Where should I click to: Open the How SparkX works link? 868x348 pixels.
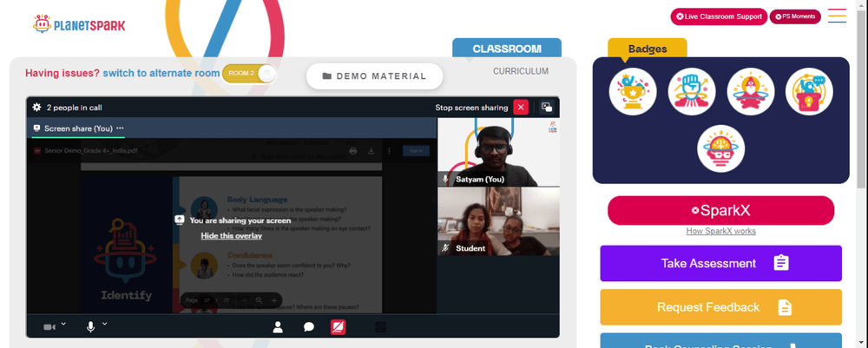[720, 231]
